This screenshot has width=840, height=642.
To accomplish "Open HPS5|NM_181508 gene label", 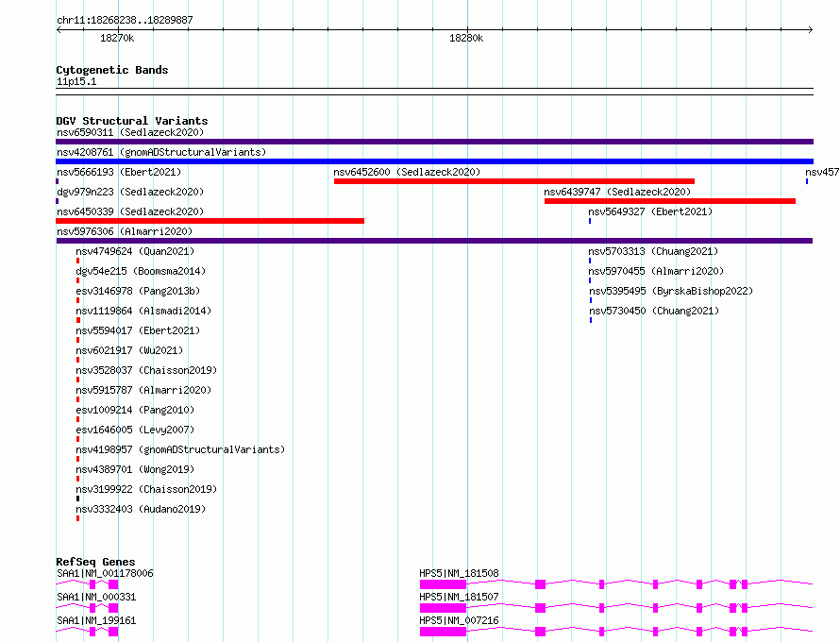I will coord(459,573).
